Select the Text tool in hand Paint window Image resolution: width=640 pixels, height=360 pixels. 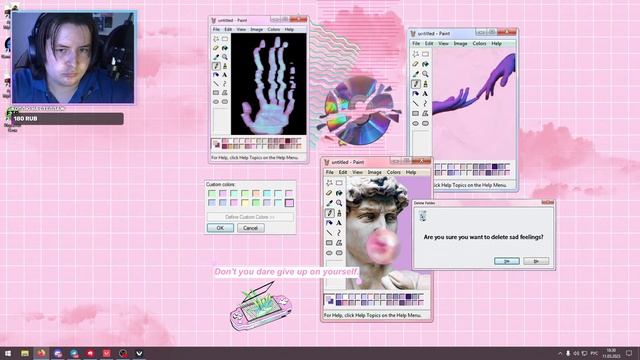point(225,75)
